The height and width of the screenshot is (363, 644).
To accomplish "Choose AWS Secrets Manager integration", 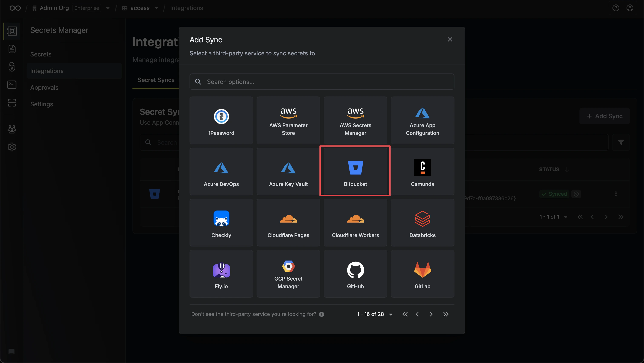I will point(355,120).
